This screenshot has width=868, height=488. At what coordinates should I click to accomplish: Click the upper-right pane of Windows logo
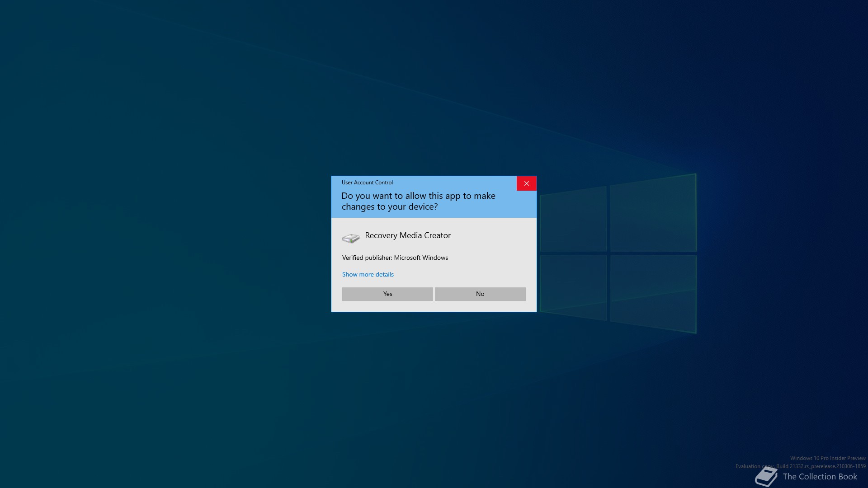(x=653, y=215)
